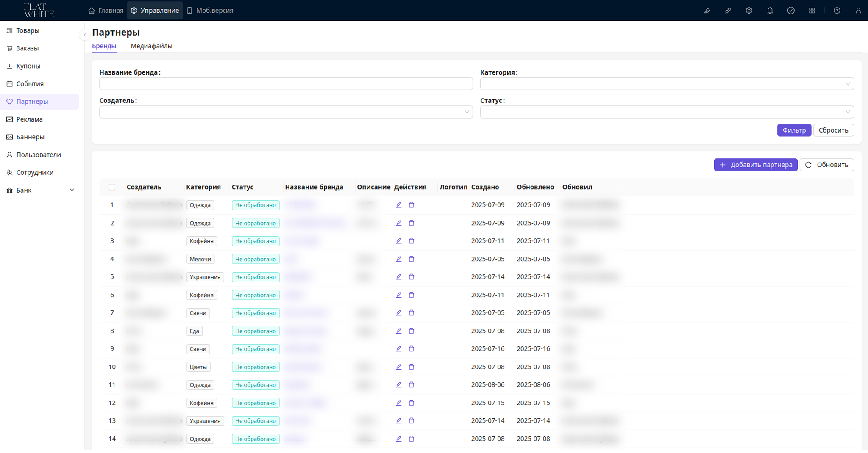Open the Статус filter dropdown
This screenshot has height=453, width=868.
667,112
